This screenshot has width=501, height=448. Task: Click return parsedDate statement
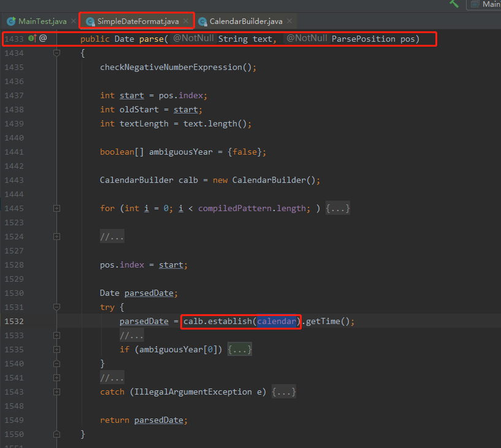[x=143, y=420]
